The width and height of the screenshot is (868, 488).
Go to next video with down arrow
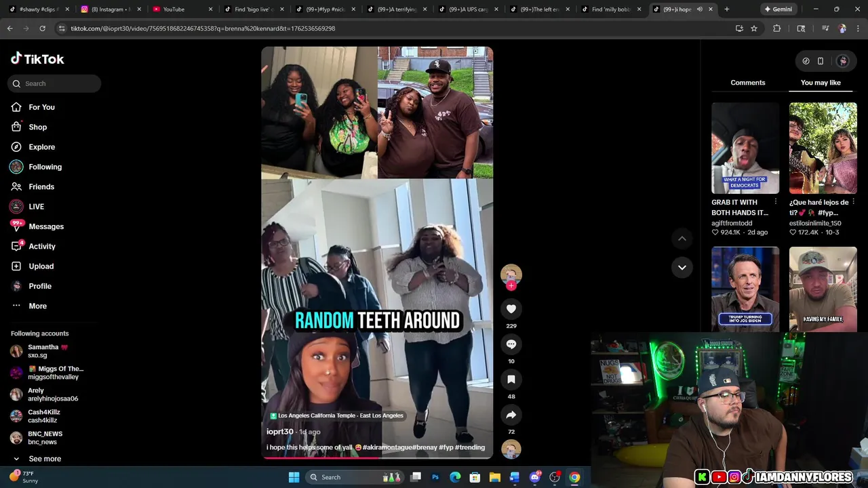pyautogui.click(x=682, y=267)
